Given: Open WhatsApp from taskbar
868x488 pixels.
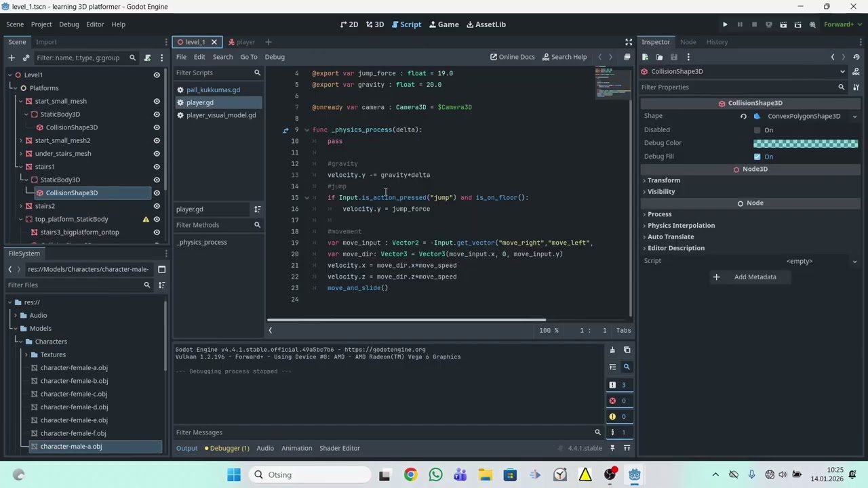Looking at the screenshot, I should pyautogui.click(x=435, y=474).
